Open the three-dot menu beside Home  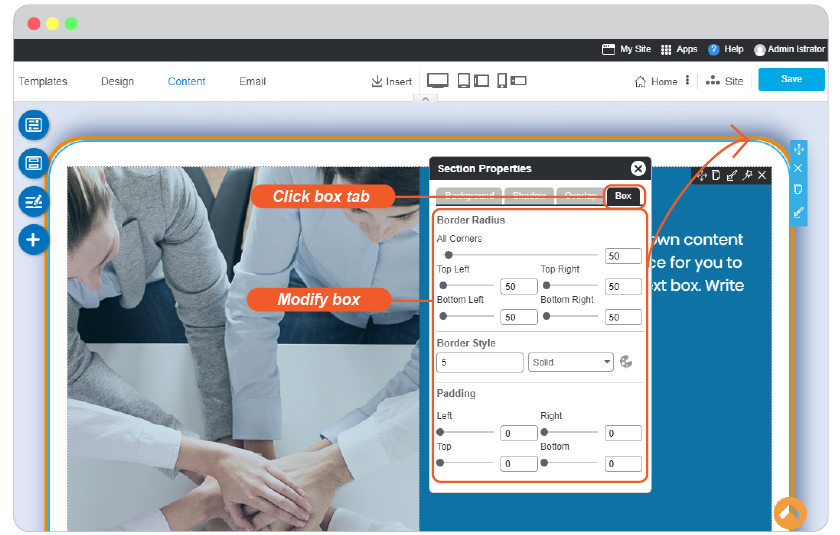coord(687,81)
